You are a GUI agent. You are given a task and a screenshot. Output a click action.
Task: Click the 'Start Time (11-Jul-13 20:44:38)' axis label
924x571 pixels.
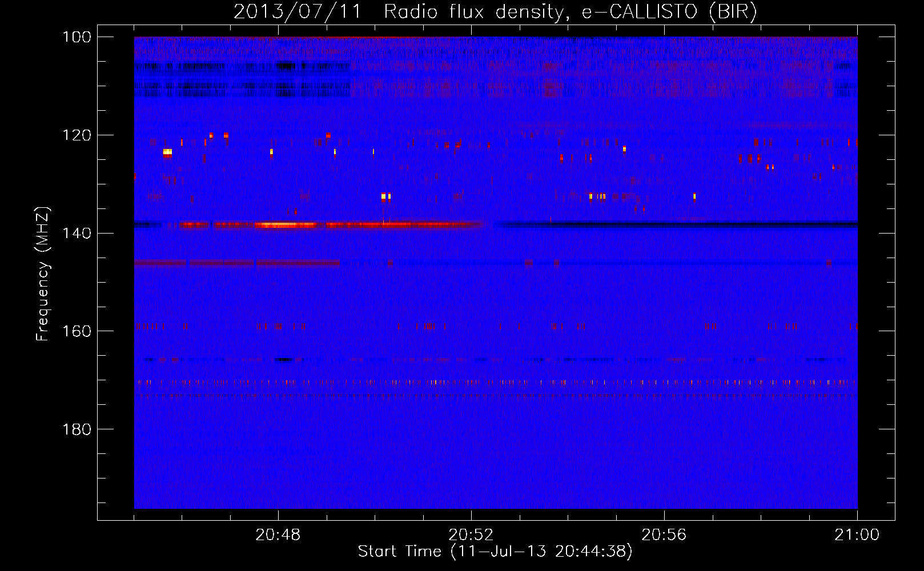coord(495,552)
